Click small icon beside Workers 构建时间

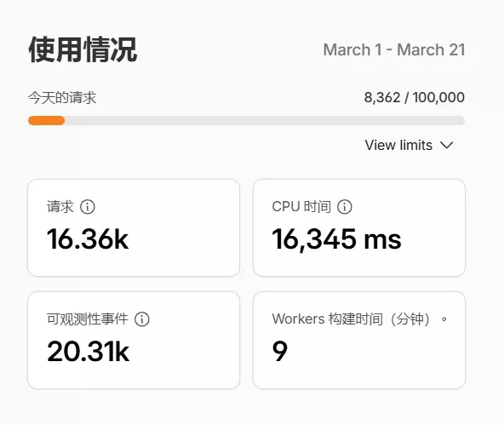444,319
